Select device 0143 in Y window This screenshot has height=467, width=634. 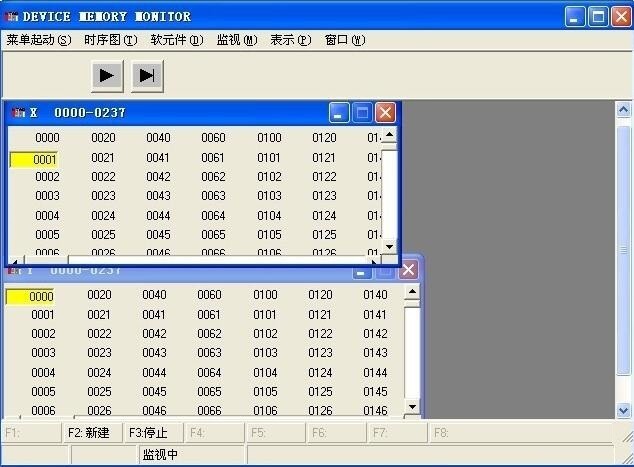[x=375, y=353]
